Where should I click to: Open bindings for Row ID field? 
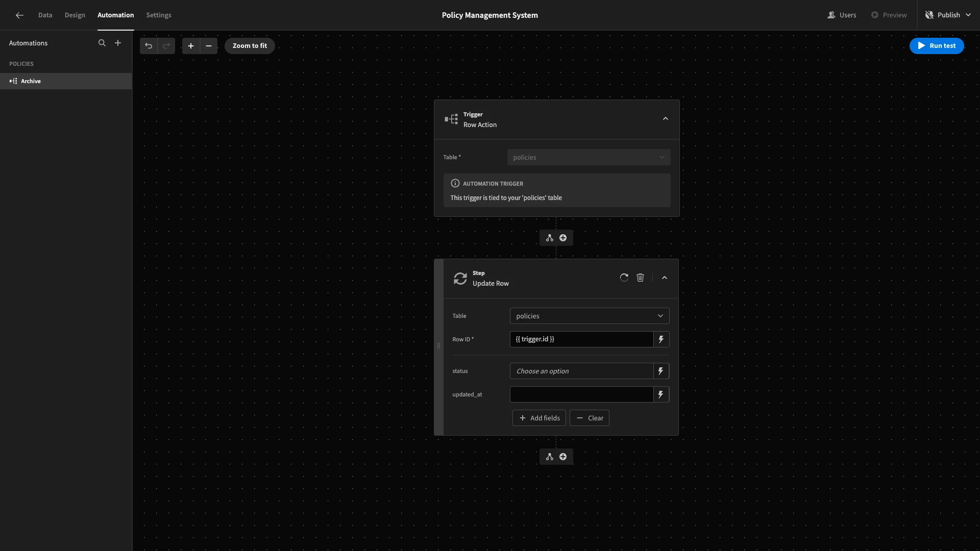click(661, 339)
